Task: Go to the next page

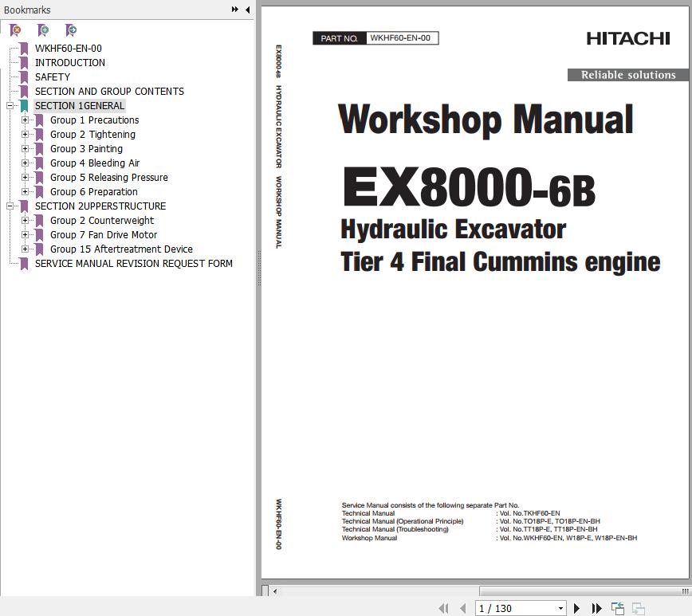Action: point(576,609)
